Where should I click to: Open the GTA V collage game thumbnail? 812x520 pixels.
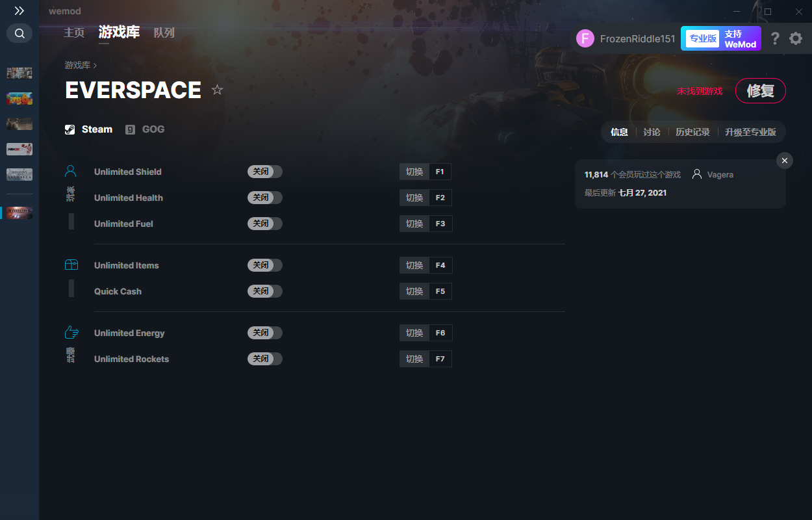[x=19, y=73]
